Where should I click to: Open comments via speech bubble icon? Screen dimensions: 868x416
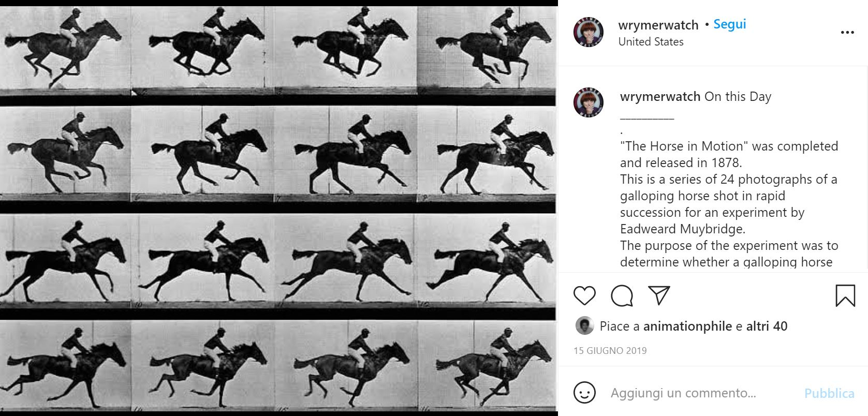(x=622, y=295)
